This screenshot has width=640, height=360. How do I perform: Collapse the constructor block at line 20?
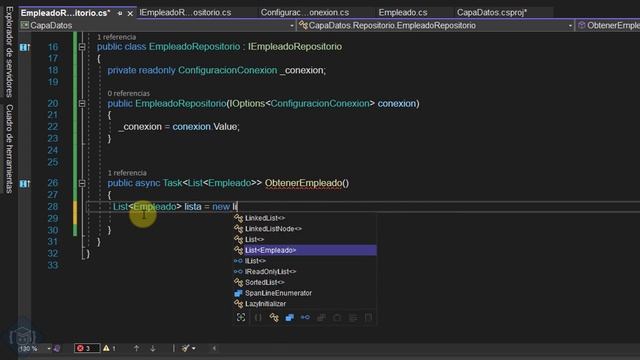tap(82, 104)
